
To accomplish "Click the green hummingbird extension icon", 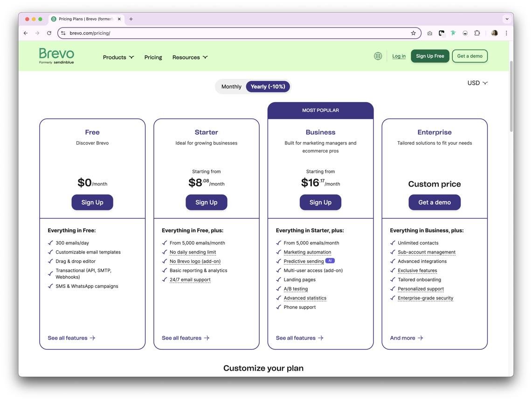I will coord(453,33).
